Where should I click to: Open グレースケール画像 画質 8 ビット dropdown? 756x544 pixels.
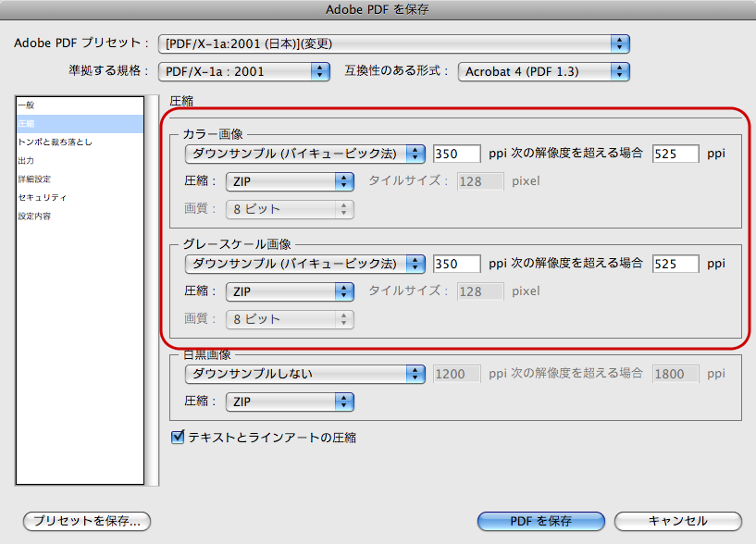tap(290, 319)
